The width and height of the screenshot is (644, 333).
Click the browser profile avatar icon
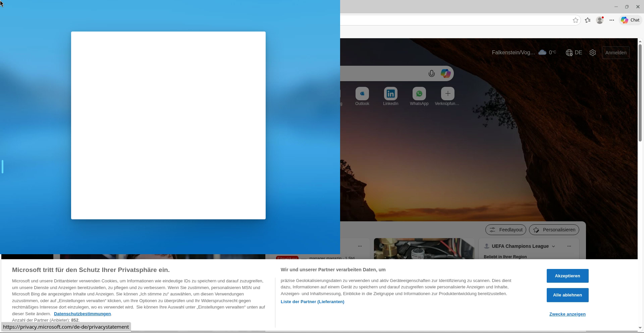pos(600,20)
